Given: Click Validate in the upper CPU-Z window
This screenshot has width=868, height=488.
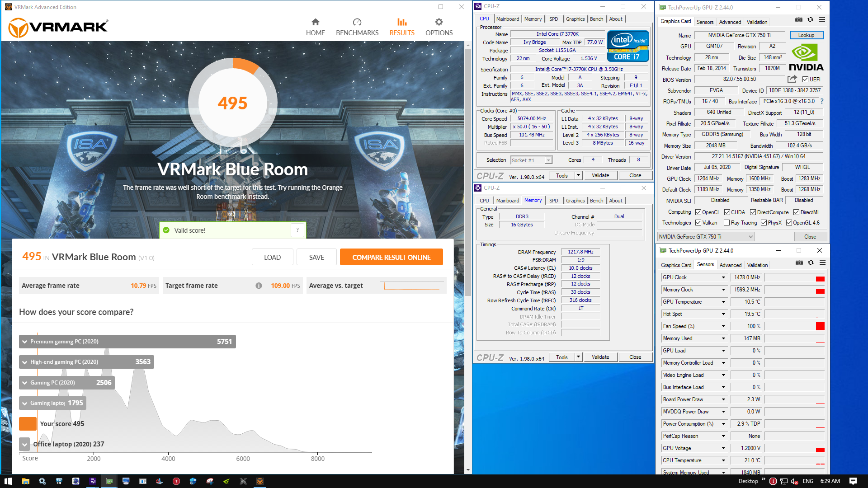Looking at the screenshot, I should [600, 175].
